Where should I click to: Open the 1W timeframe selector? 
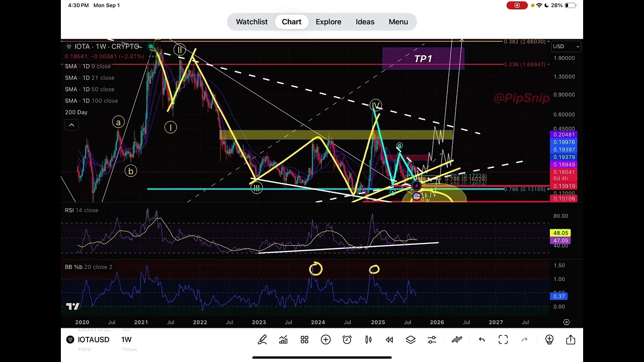click(126, 340)
